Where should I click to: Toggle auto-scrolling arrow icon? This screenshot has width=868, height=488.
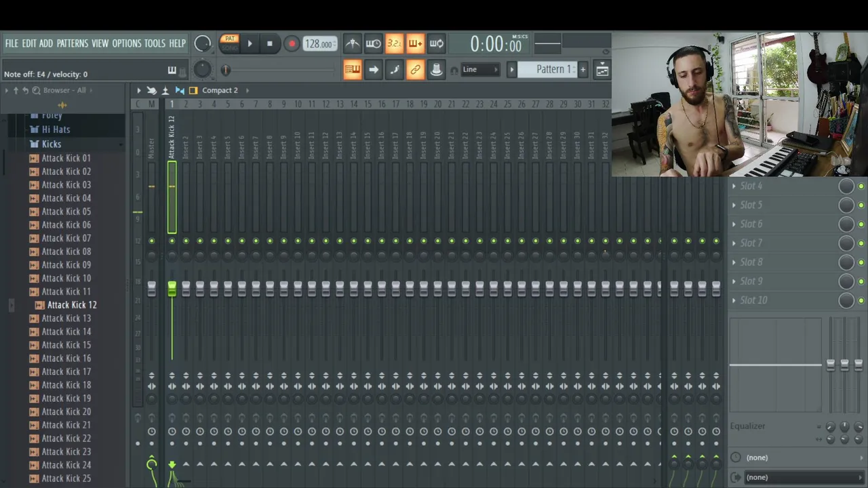click(373, 70)
